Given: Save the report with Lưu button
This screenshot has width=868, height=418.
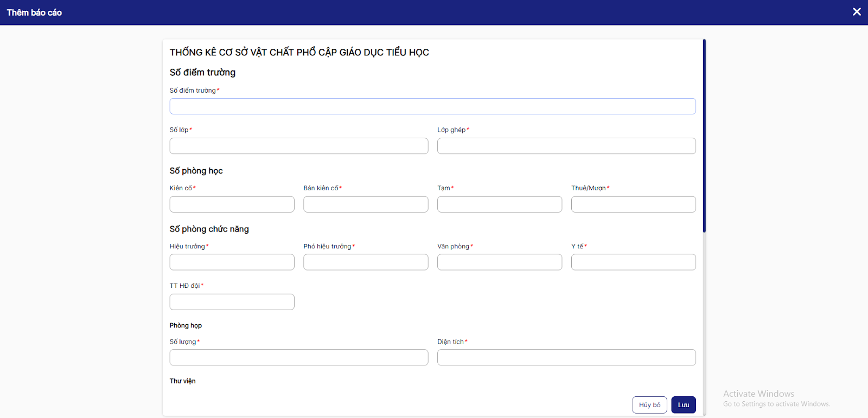Looking at the screenshot, I should pyautogui.click(x=683, y=405).
